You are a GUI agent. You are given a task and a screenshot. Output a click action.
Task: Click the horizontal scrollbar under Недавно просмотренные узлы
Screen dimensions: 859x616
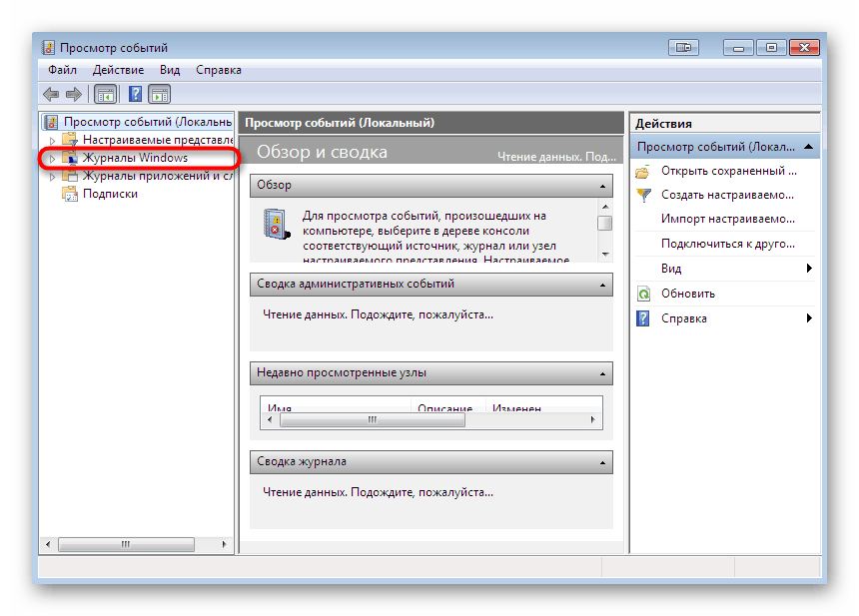coord(373,420)
